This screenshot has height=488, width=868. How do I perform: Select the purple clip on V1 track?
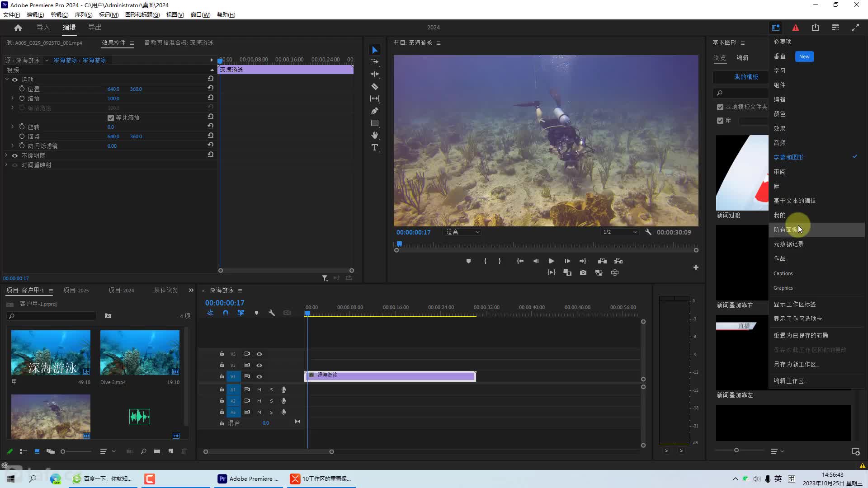390,376
